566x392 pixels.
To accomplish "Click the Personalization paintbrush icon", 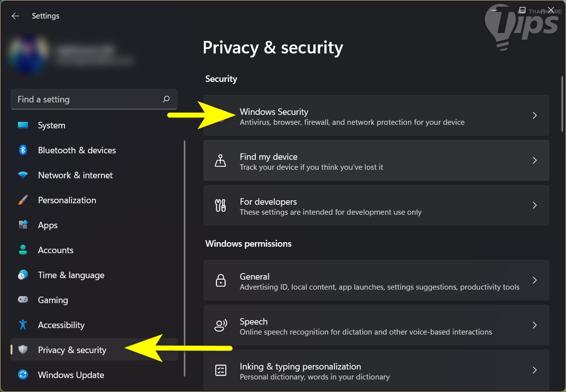I will 23,200.
